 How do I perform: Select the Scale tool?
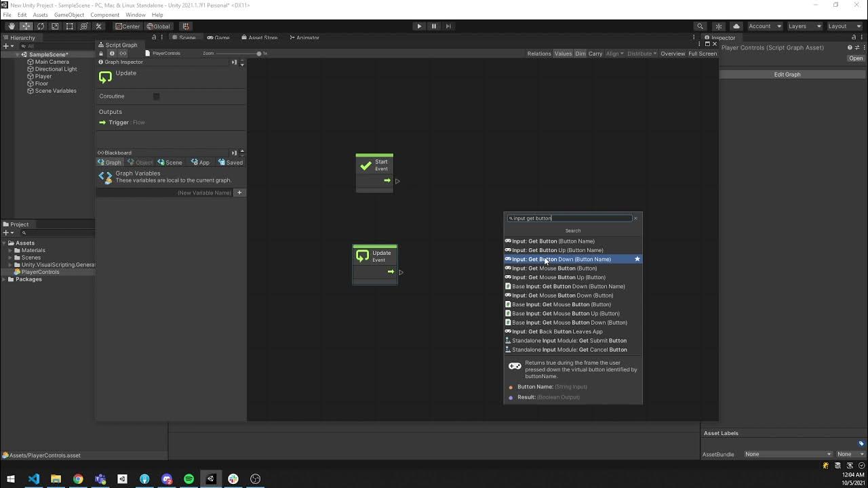coord(55,26)
